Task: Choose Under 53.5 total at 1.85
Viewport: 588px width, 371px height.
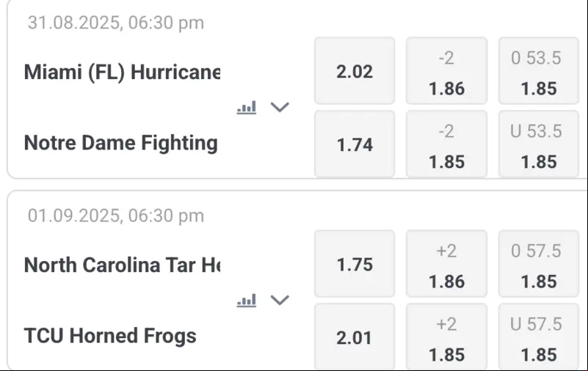Action: (x=539, y=144)
